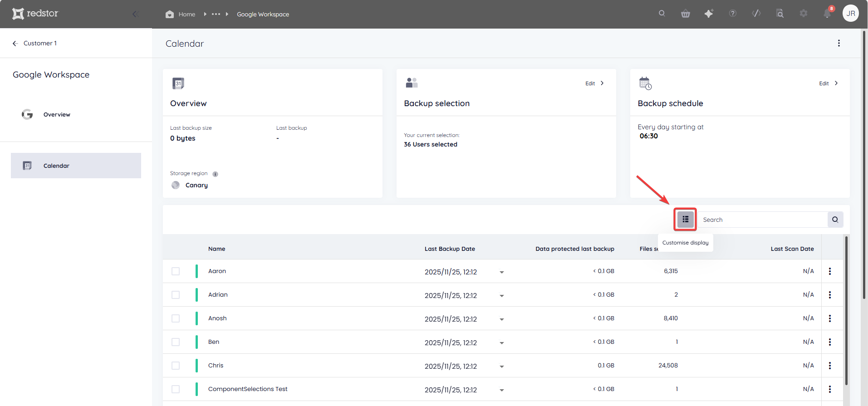The height and width of the screenshot is (406, 868).
Task: Expand backup date dropdown for Adrian
Action: pos(502,296)
